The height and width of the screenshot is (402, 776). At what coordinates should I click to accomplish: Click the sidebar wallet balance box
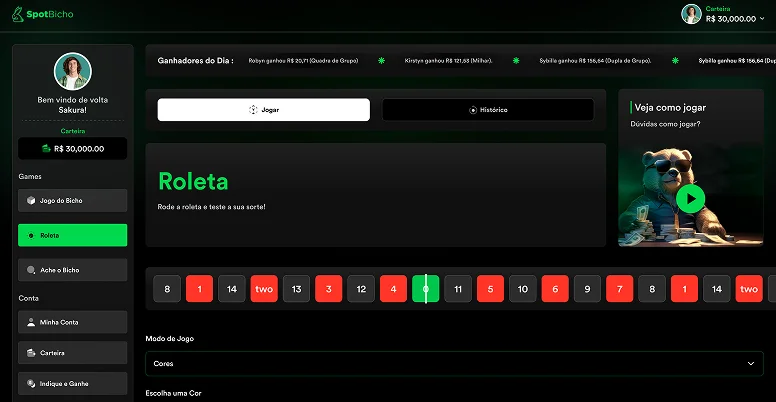[73, 149]
